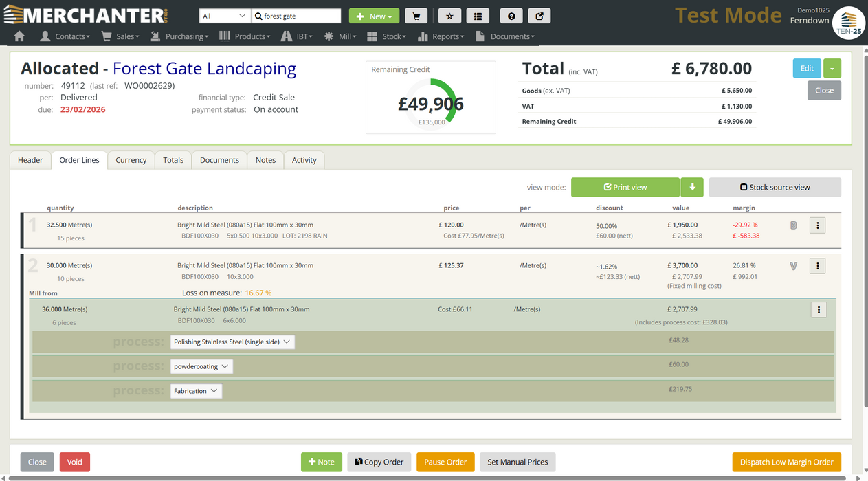Image resolution: width=868 pixels, height=481 pixels.
Task: Open external link icon button
Action: coord(539,16)
